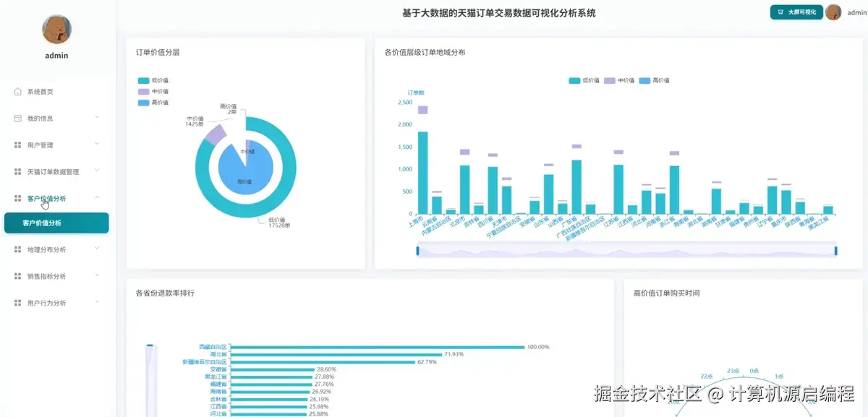Viewport: 868px width, 417px height.
Task: Click the 新疆维吾尔自治区 62.79% bar
Action: click(323, 361)
